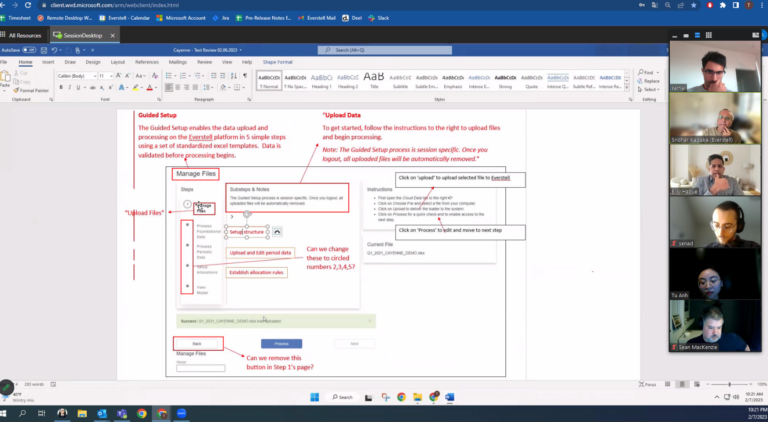Toggle the AutoSave switch
Screen dimensions: 768x422
point(30,49)
